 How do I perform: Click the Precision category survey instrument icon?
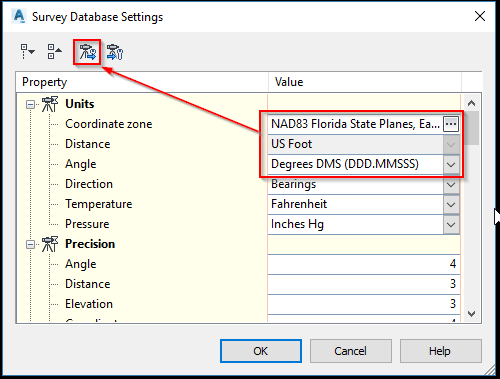[50, 244]
